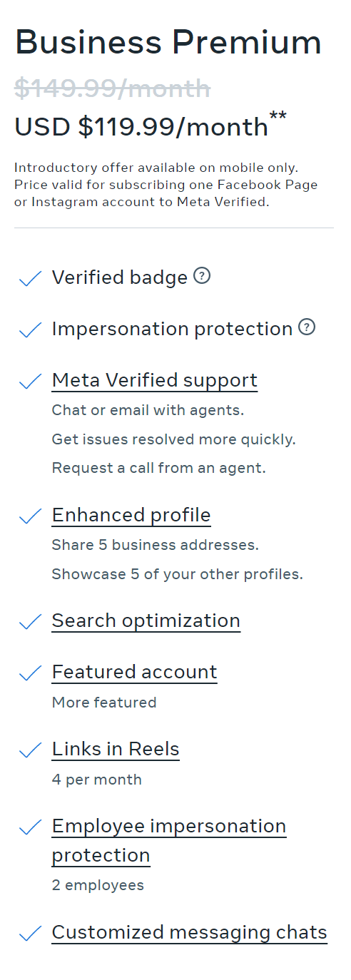Click the Business Premium heading
351x980 pixels.
(168, 43)
